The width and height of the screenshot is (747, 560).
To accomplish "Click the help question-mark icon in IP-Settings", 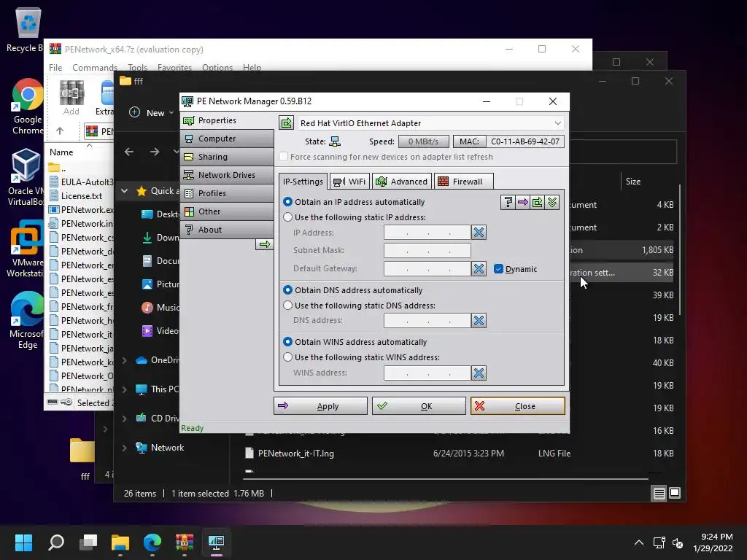I will (508, 203).
